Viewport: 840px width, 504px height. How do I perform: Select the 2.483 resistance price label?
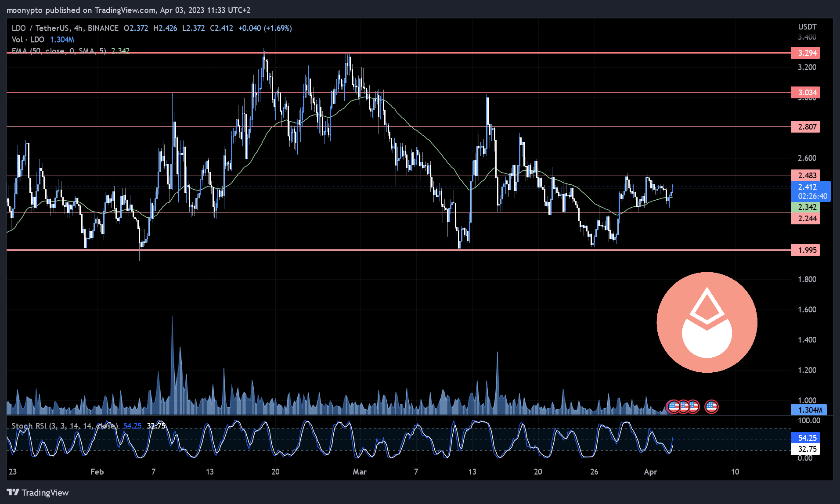[806, 176]
